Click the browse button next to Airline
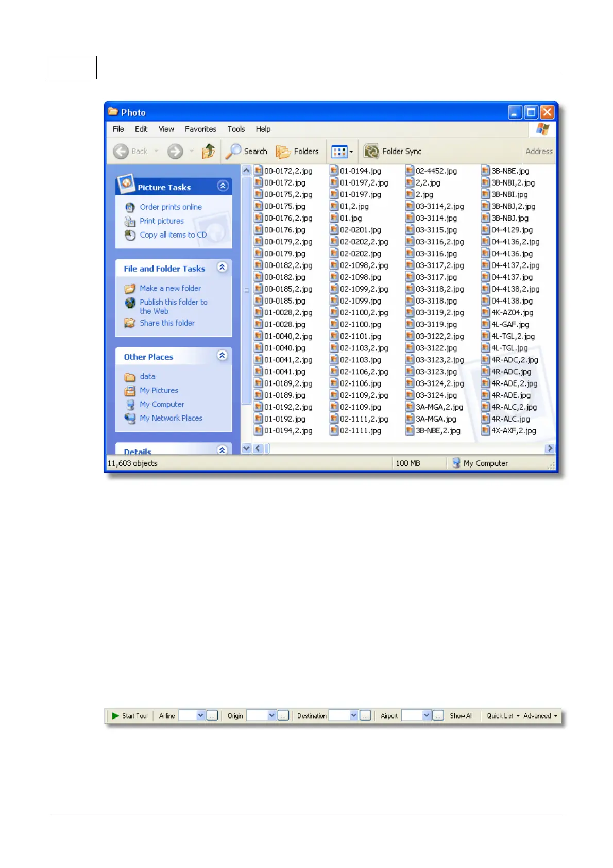This screenshot has width=613, height=868. [212, 715]
